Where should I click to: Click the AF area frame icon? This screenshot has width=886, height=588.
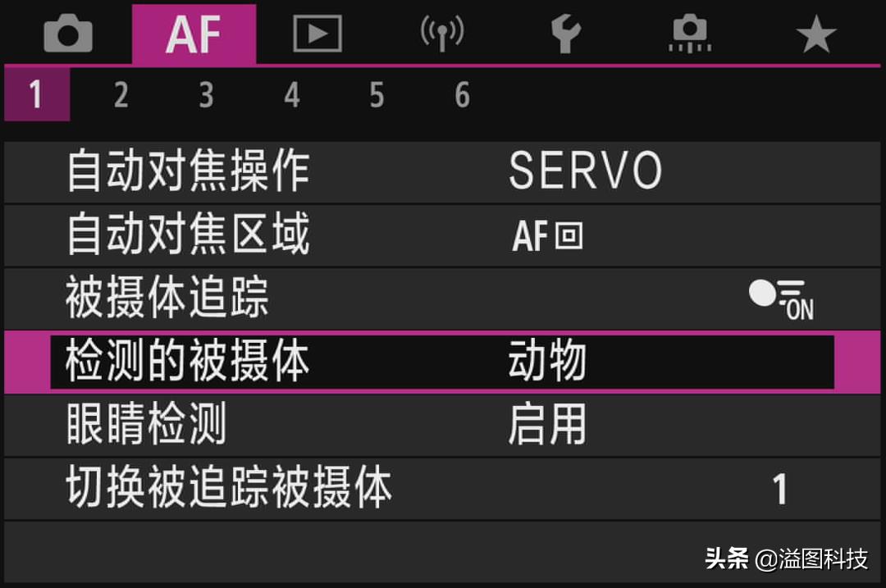tap(548, 237)
